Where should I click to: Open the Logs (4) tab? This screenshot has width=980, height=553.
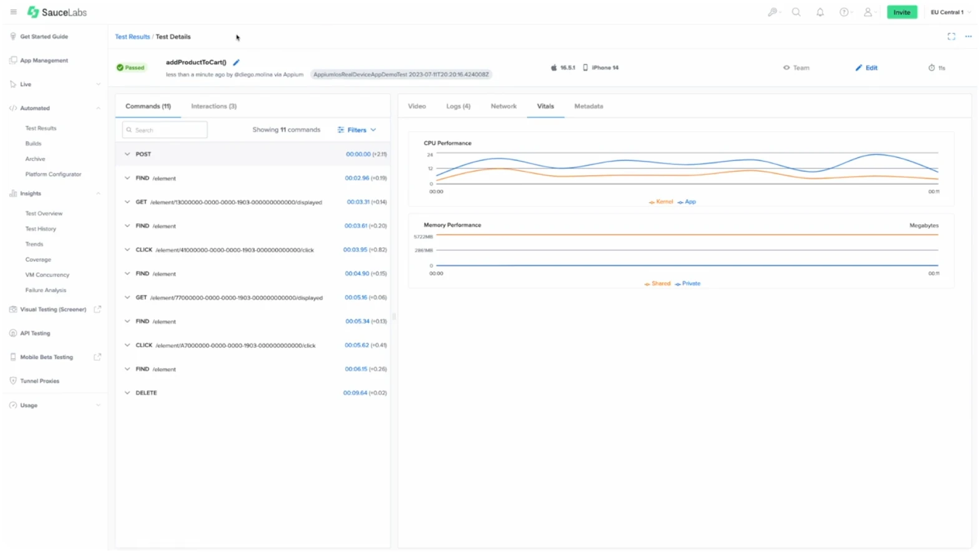coord(458,106)
